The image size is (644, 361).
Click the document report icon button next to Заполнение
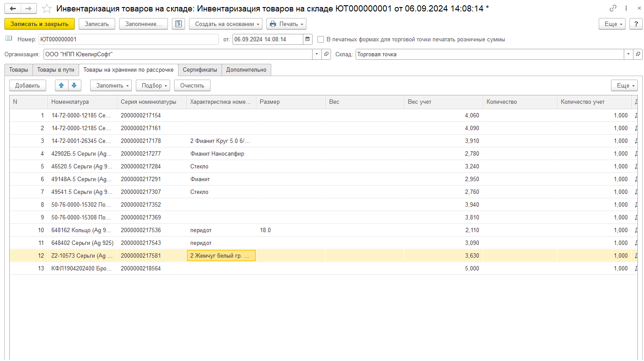[x=178, y=24]
